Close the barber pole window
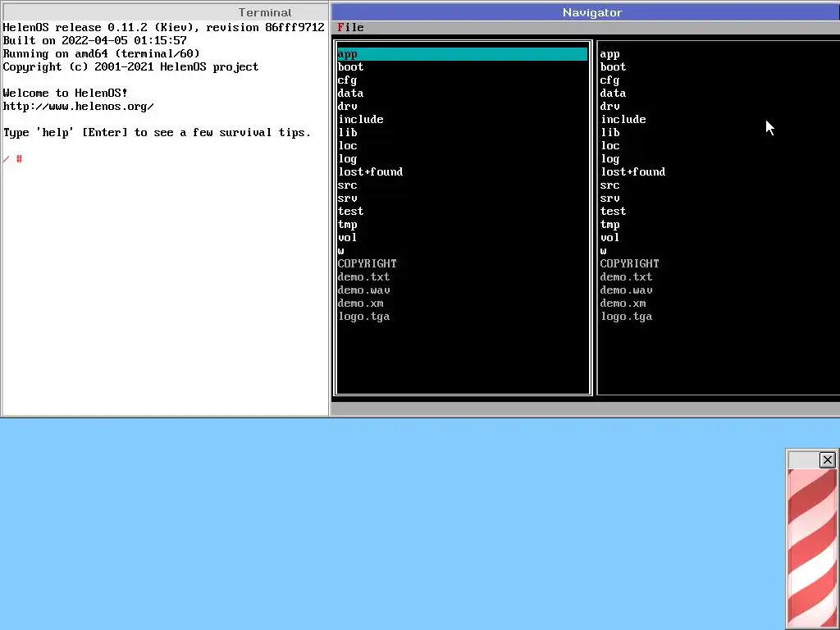The image size is (840, 630). [x=827, y=459]
